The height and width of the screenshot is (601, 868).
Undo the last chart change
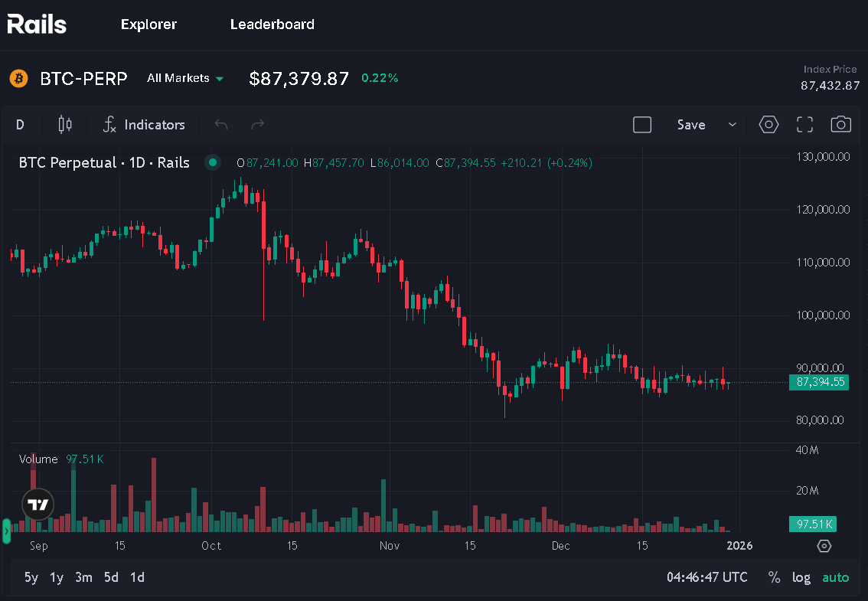[x=221, y=125]
